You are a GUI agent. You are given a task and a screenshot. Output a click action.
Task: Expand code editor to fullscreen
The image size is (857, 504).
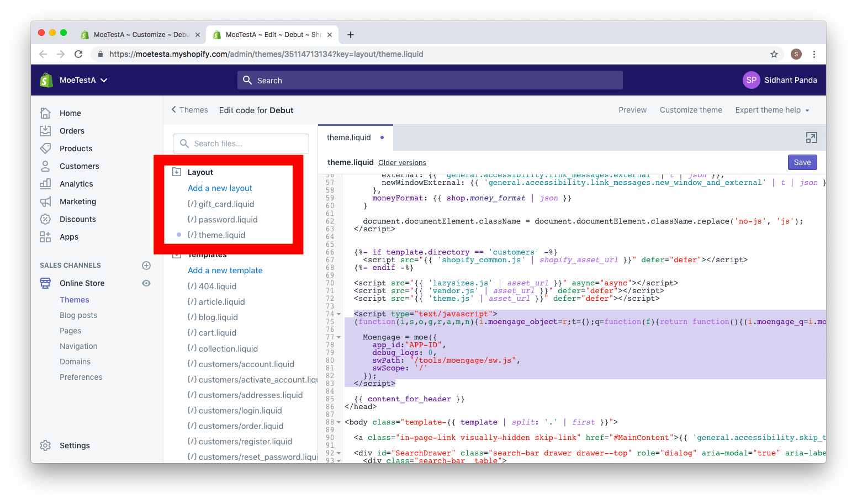(x=811, y=138)
